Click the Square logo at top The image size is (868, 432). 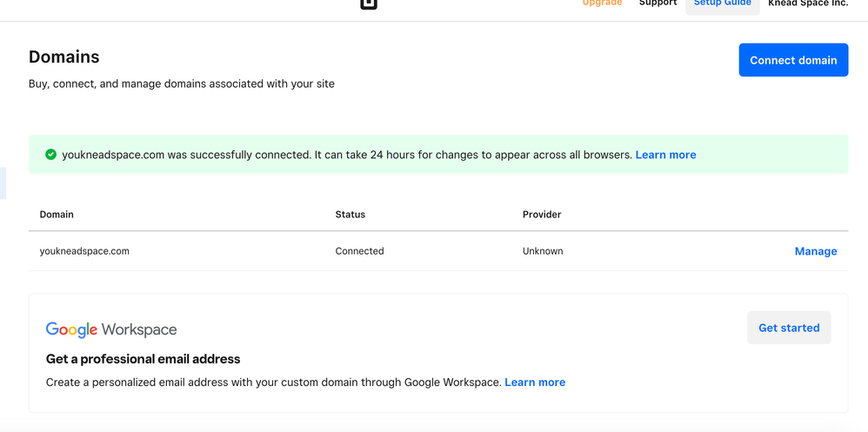tap(369, 4)
